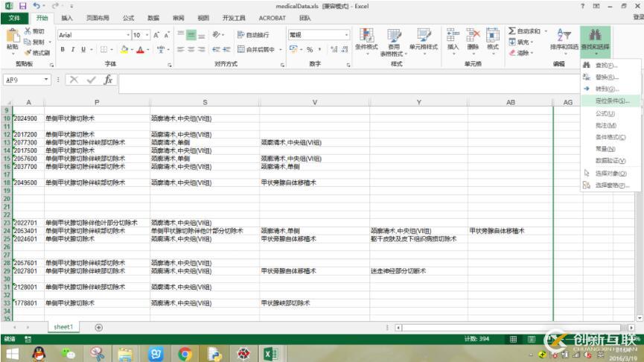This screenshot has height=362, width=644.
Task: Switch to the Insert (插入) tab
Action: point(66,18)
